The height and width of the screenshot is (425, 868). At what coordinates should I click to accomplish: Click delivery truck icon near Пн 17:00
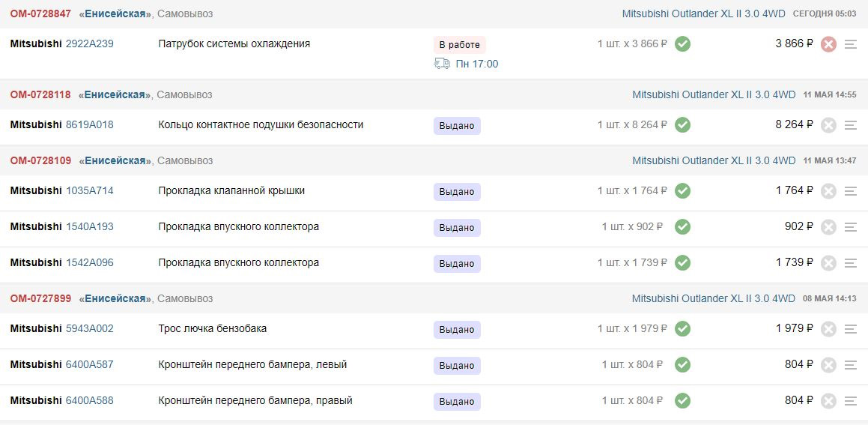point(442,64)
